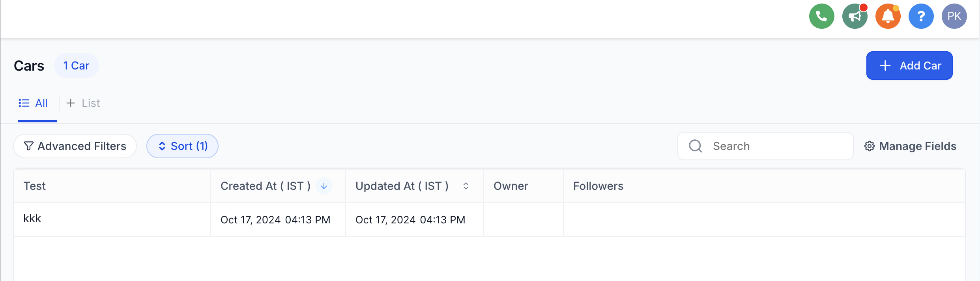The height and width of the screenshot is (281, 980).
Task: Open notifications with the orange bell icon
Action: pos(888,16)
